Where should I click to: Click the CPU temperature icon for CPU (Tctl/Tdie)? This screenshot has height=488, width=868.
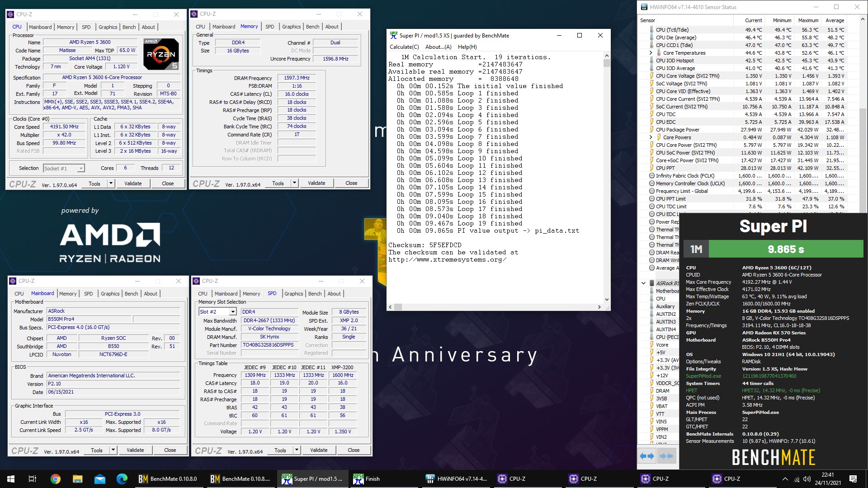coord(651,30)
